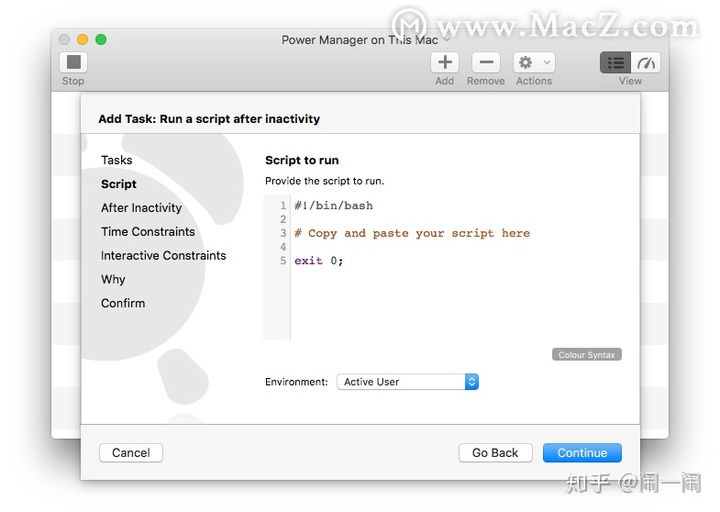Click 'Provide the script to run.' text

coord(324,181)
